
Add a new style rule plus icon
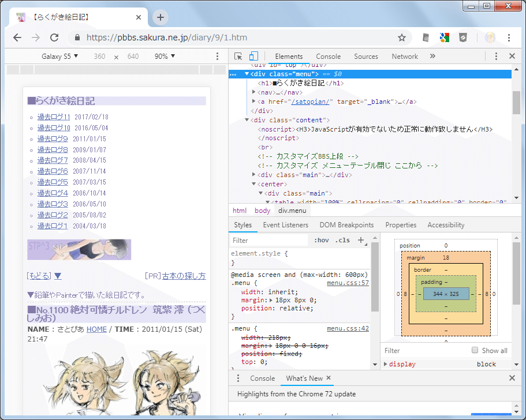coord(361,240)
